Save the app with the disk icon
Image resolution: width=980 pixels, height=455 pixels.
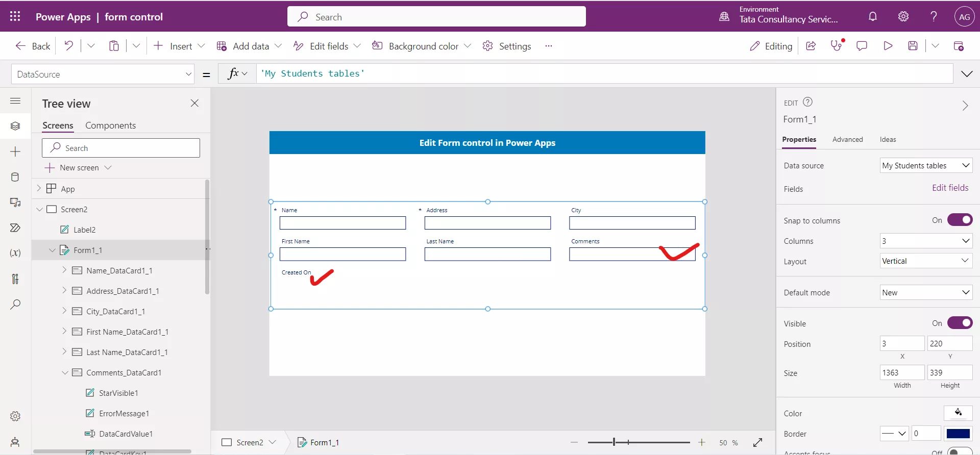pyautogui.click(x=913, y=46)
